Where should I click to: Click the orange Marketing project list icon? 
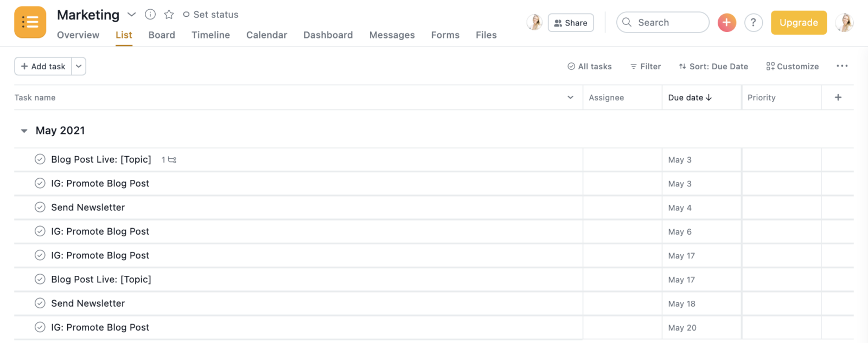(30, 22)
